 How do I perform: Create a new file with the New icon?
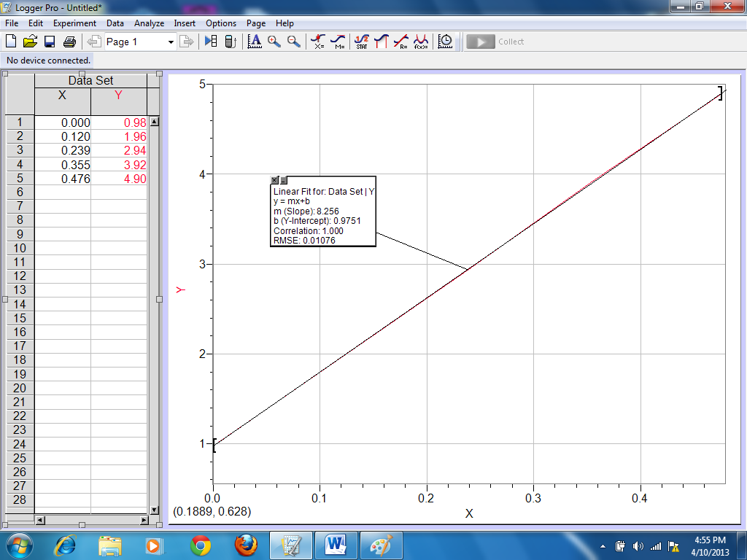point(10,42)
